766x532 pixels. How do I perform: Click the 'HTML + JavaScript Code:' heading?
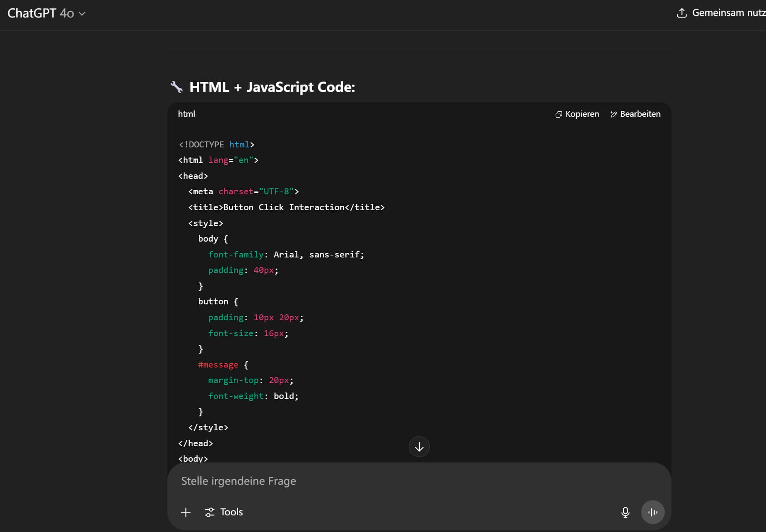(272, 87)
